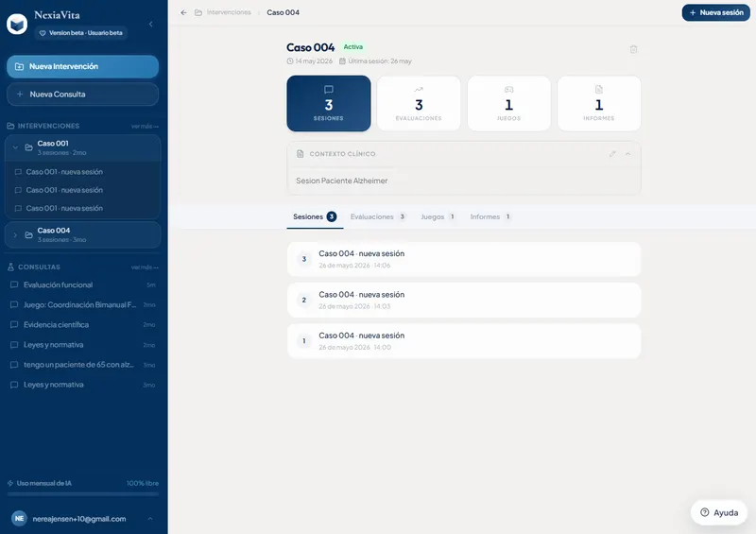Screen dimensions: 756x534
Task: Open the Juegos stat card
Action: click(508, 103)
